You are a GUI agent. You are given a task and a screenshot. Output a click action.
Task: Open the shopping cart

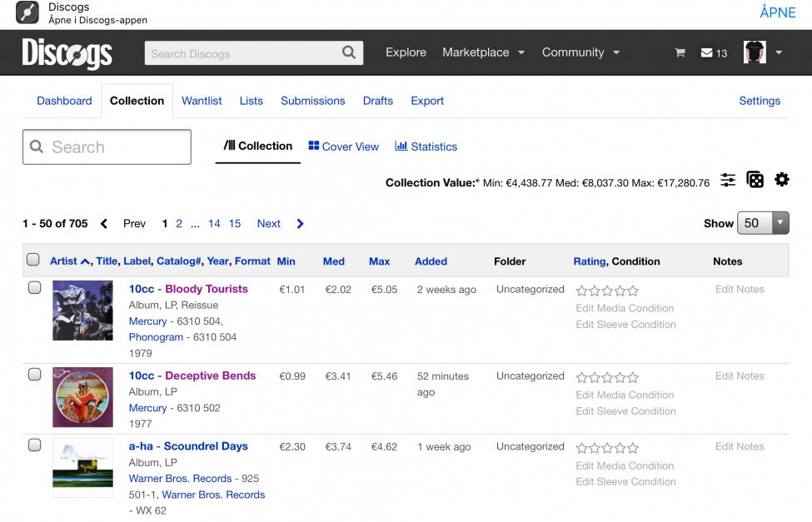(680, 52)
